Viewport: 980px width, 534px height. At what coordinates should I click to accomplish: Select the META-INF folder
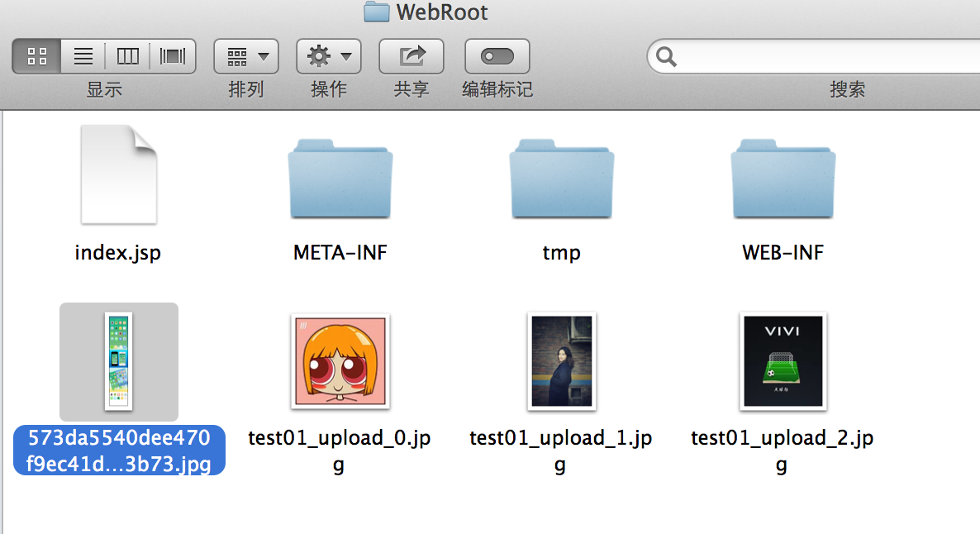point(340,179)
